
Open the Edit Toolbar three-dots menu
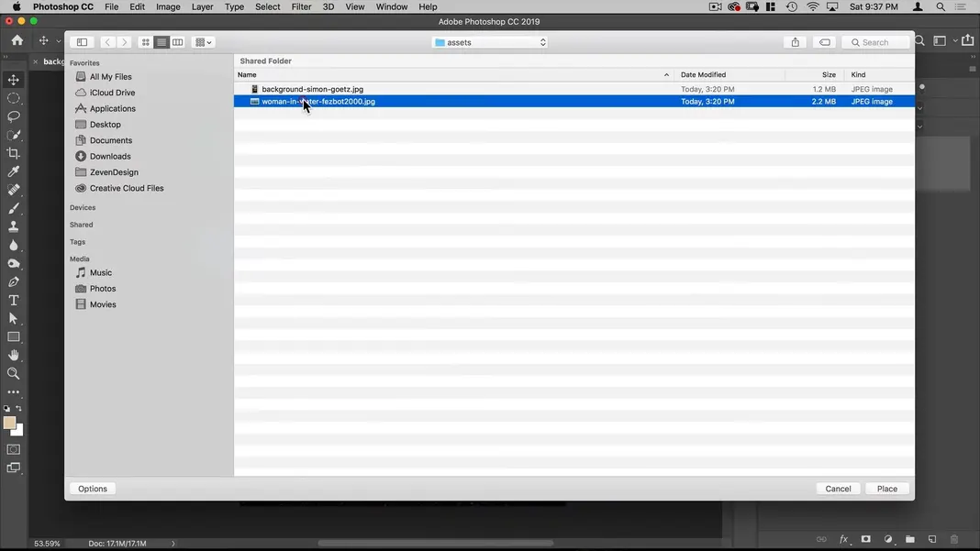13,391
